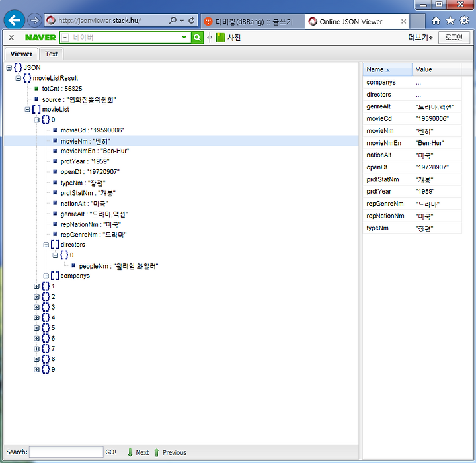Viewport: 476px width, 463px height.
Task: Click the Value column header
Action: 436,69
